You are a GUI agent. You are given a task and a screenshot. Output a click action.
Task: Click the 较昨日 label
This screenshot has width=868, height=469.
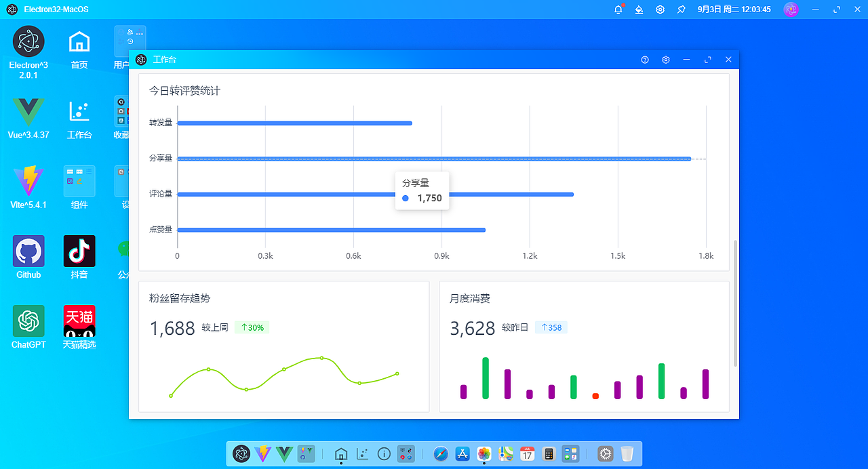coord(515,328)
